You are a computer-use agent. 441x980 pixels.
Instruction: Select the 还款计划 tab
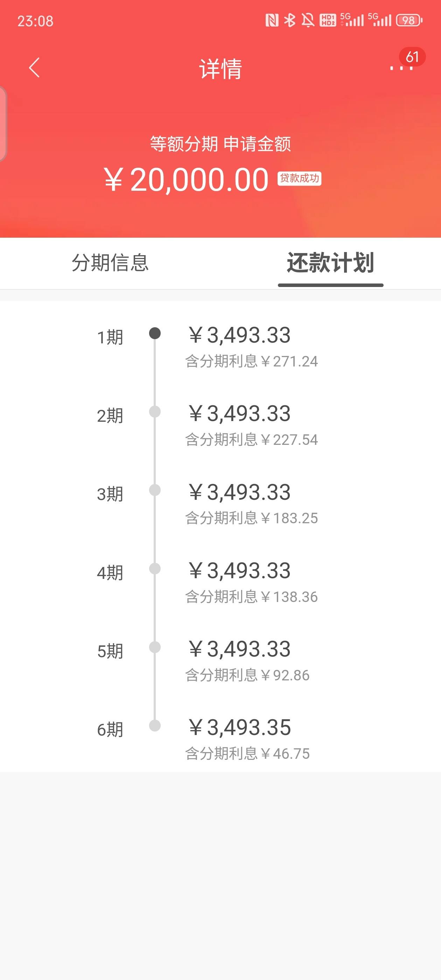pyautogui.click(x=330, y=263)
